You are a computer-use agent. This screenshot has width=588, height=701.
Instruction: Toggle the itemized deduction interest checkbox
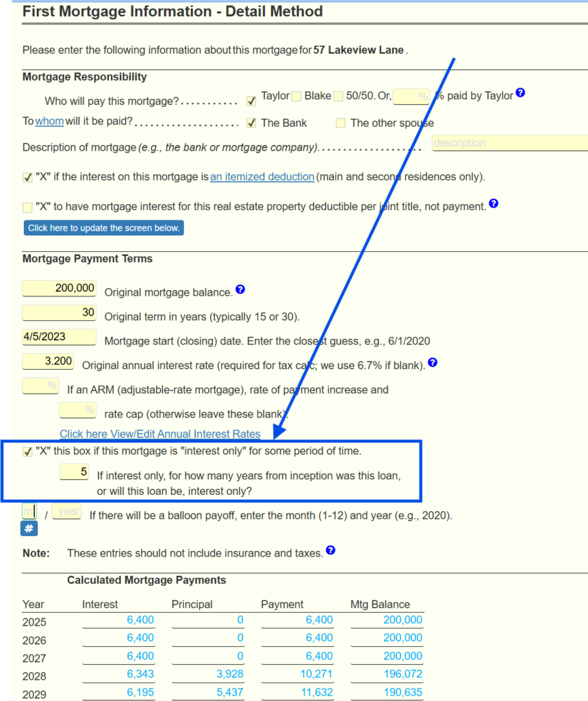point(28,177)
